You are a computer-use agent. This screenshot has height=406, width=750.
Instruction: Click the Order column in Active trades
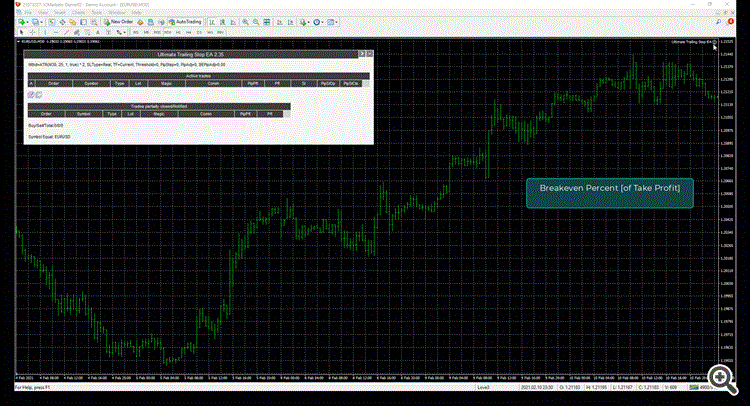(x=54, y=83)
